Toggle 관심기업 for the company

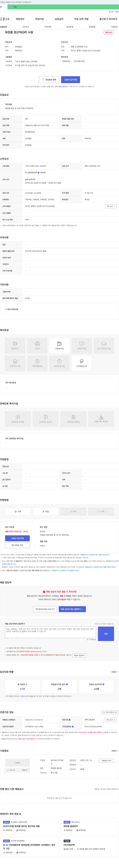coord(11,770)
